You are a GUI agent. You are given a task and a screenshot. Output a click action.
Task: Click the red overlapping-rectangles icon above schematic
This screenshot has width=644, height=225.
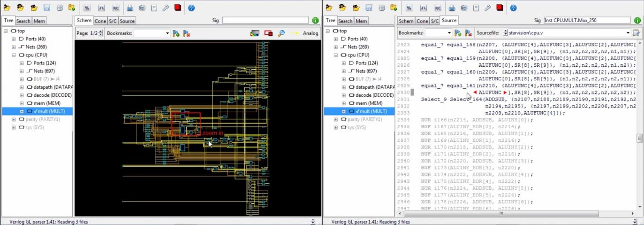pyautogui.click(x=268, y=33)
